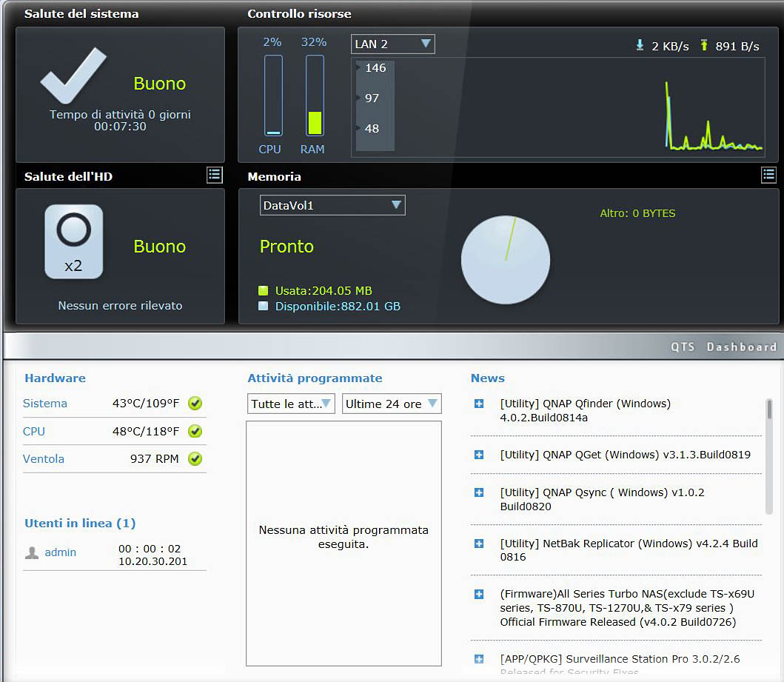784x682 pixels.
Task: Click the RAM usage bar
Action: point(315,96)
